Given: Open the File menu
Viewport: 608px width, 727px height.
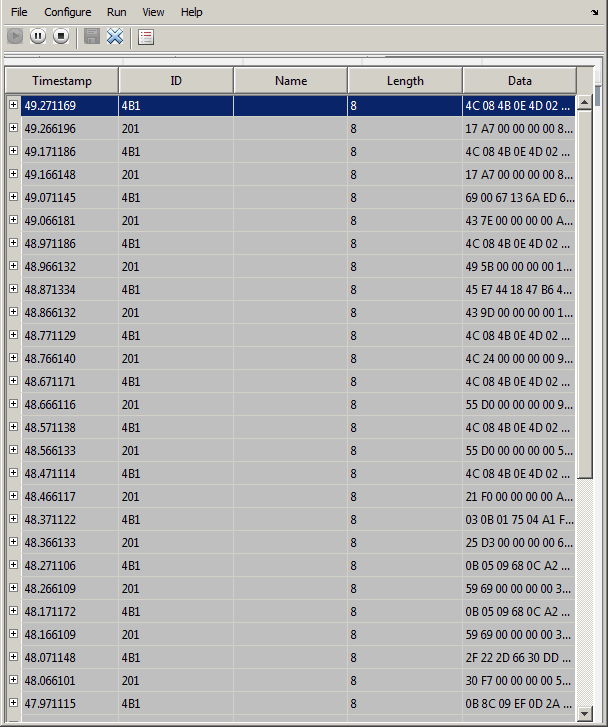Looking at the screenshot, I should click(x=19, y=12).
